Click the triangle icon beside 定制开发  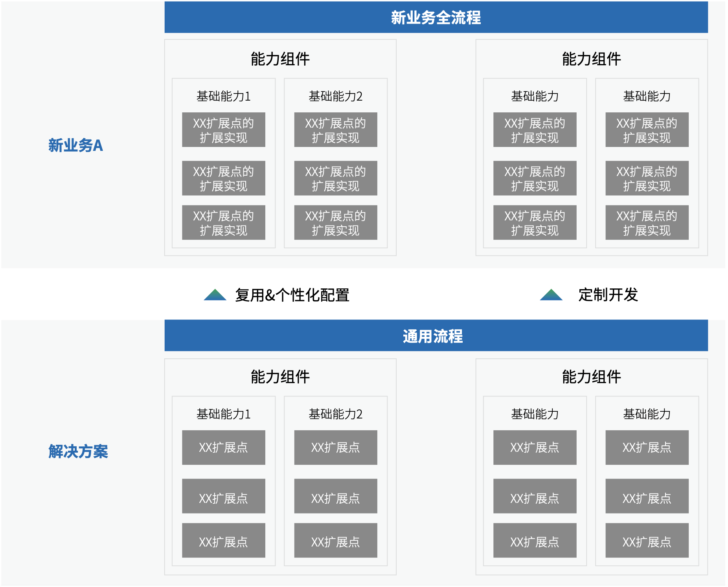coord(551,295)
